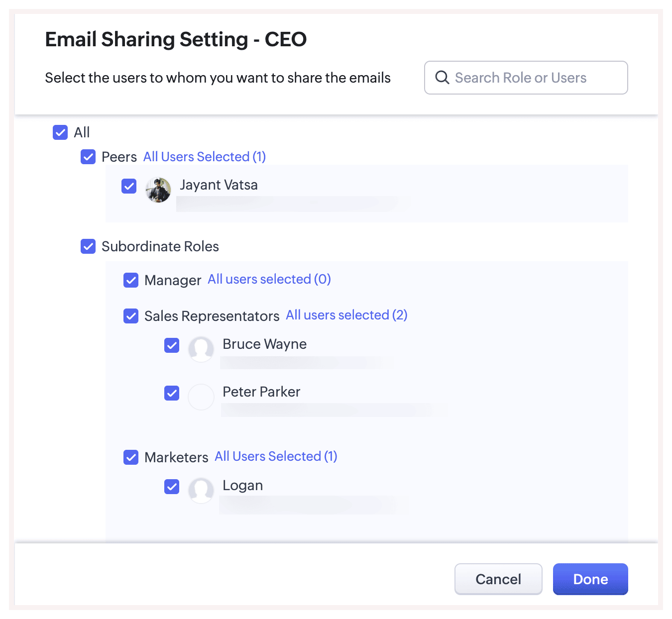The width and height of the screenshot is (672, 619).
Task: Collapse Sales Representators 'All users selected (2)'
Action: (346, 315)
